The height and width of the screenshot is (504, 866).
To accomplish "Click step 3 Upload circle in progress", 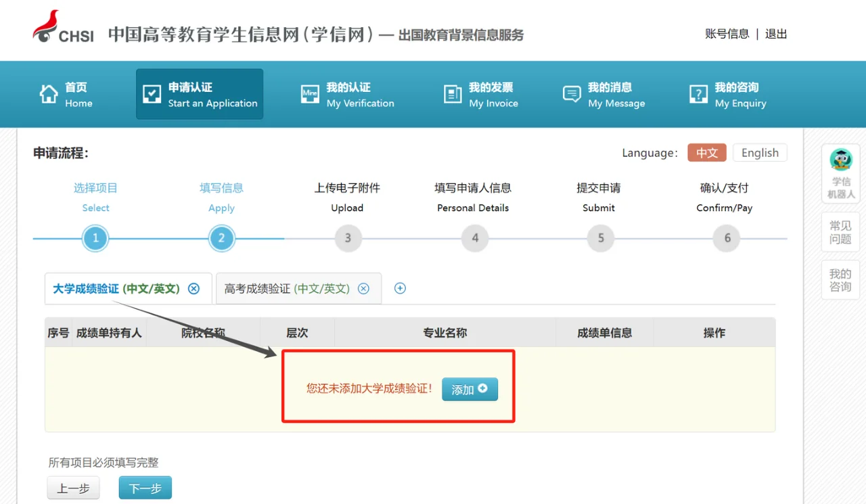I will click(x=348, y=238).
